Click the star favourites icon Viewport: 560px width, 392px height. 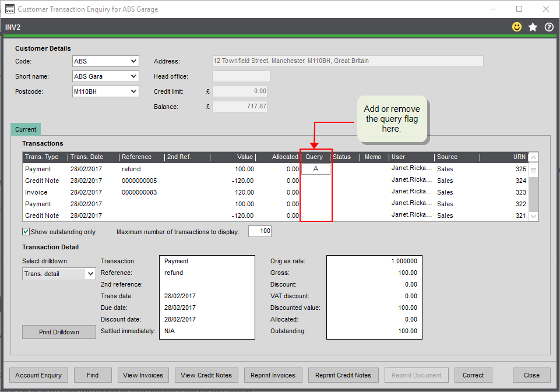tap(533, 27)
